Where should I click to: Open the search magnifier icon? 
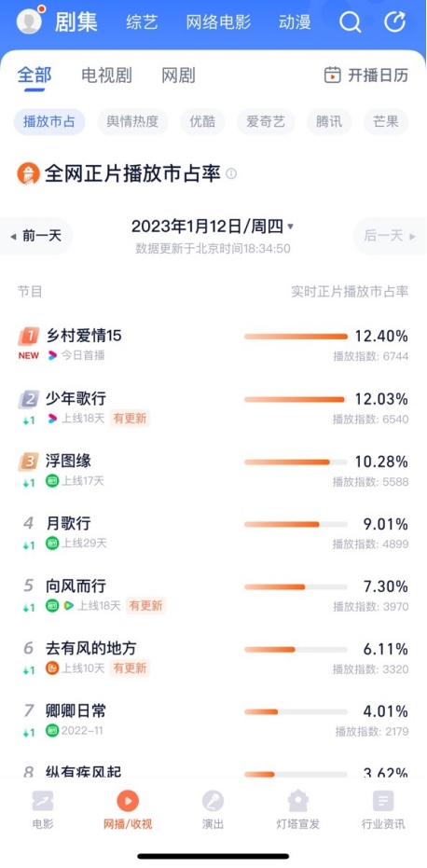[x=350, y=22]
